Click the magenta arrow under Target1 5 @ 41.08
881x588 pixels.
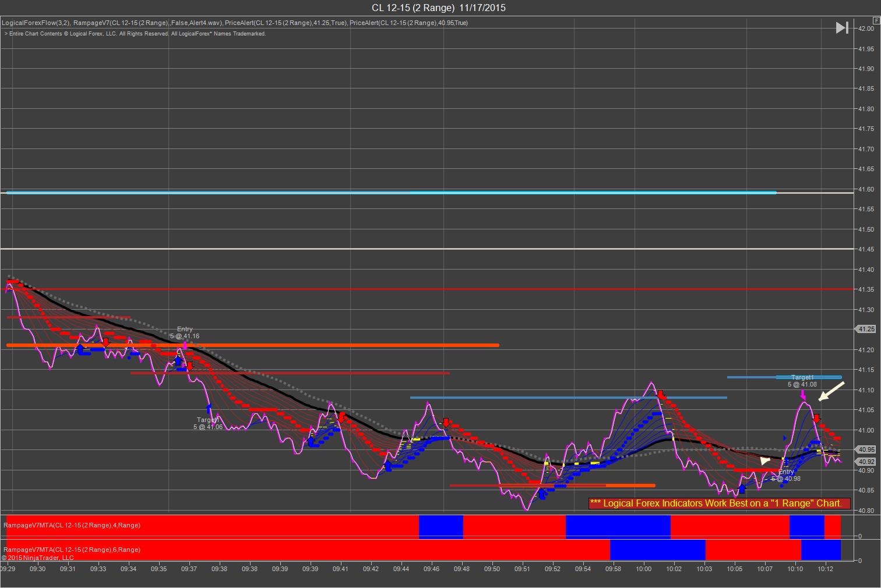803,395
